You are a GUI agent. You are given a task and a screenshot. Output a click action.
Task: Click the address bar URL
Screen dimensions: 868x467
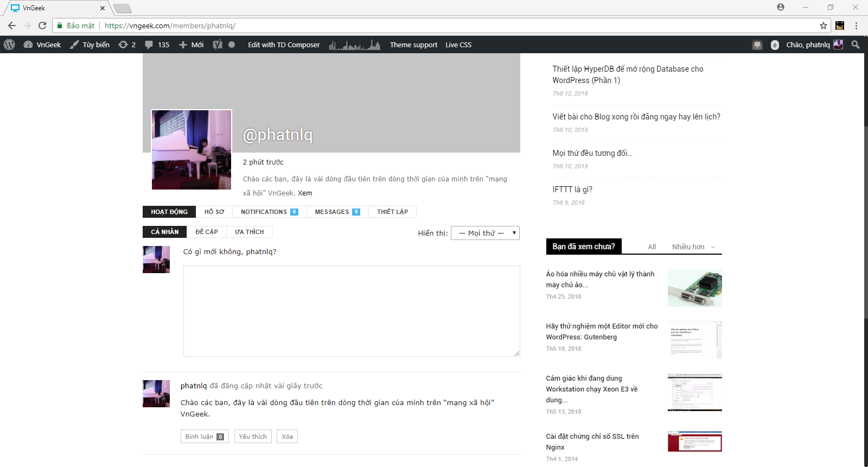(170, 26)
